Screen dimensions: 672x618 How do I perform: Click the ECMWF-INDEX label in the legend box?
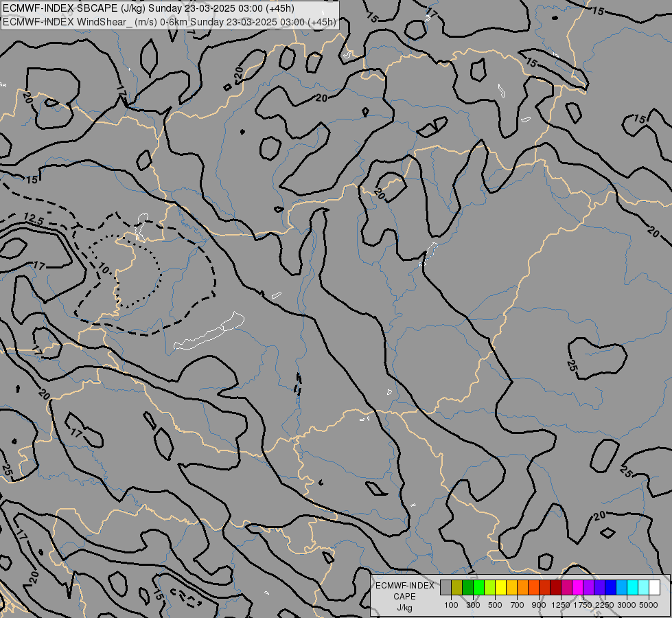404,586
